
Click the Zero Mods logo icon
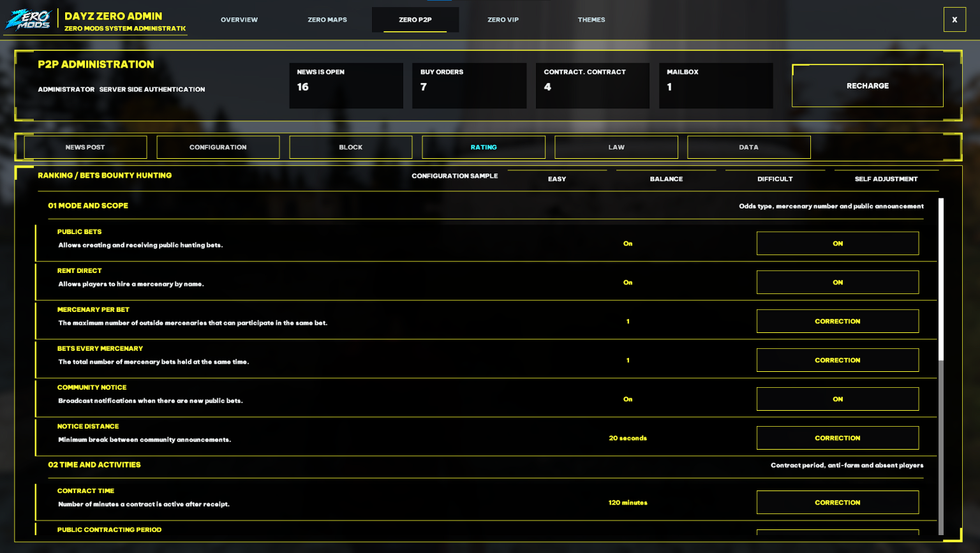(28, 20)
